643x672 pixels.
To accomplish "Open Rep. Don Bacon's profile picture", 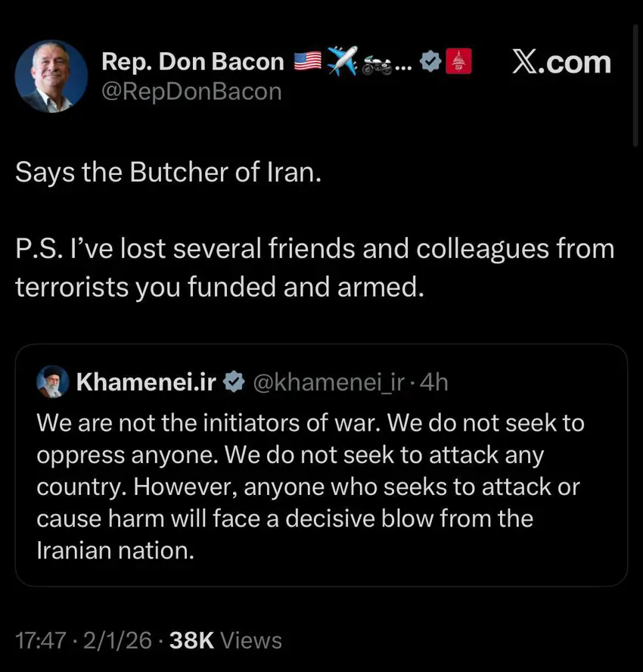I will [x=51, y=76].
